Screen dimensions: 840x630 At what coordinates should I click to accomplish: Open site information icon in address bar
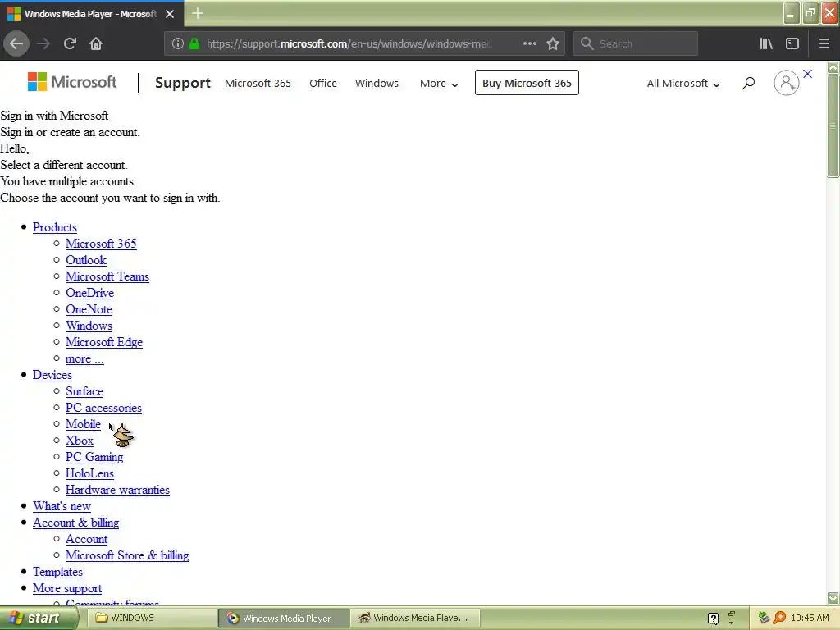coord(178,43)
